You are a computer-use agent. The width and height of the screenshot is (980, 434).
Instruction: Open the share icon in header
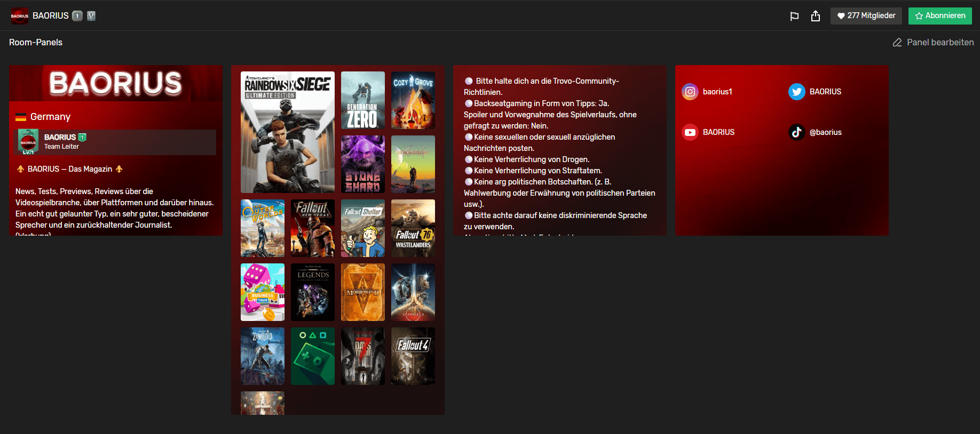pyautogui.click(x=816, y=16)
